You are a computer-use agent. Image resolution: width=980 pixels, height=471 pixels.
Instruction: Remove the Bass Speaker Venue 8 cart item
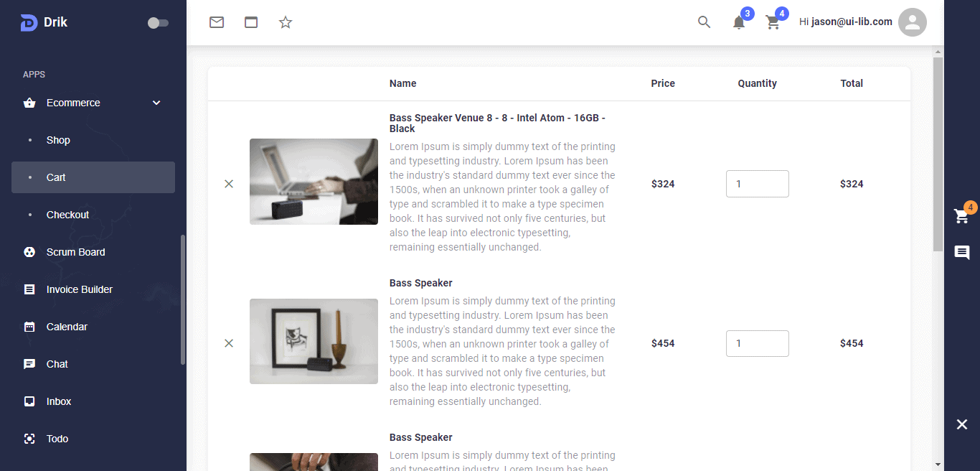pyautogui.click(x=229, y=184)
